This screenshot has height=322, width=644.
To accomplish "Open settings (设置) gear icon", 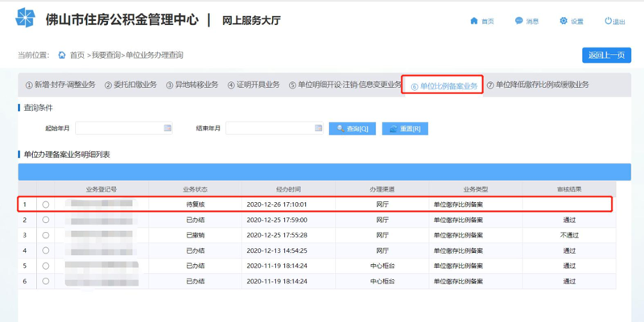I will tap(563, 21).
